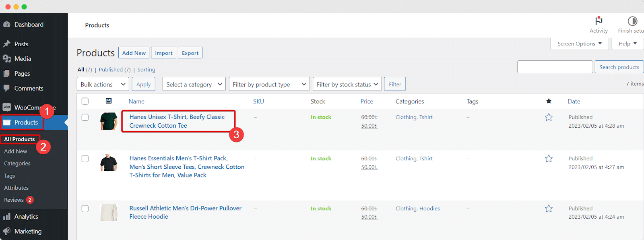Click In stock status of Russell Athletic row
644x240 pixels.
(x=321, y=209)
